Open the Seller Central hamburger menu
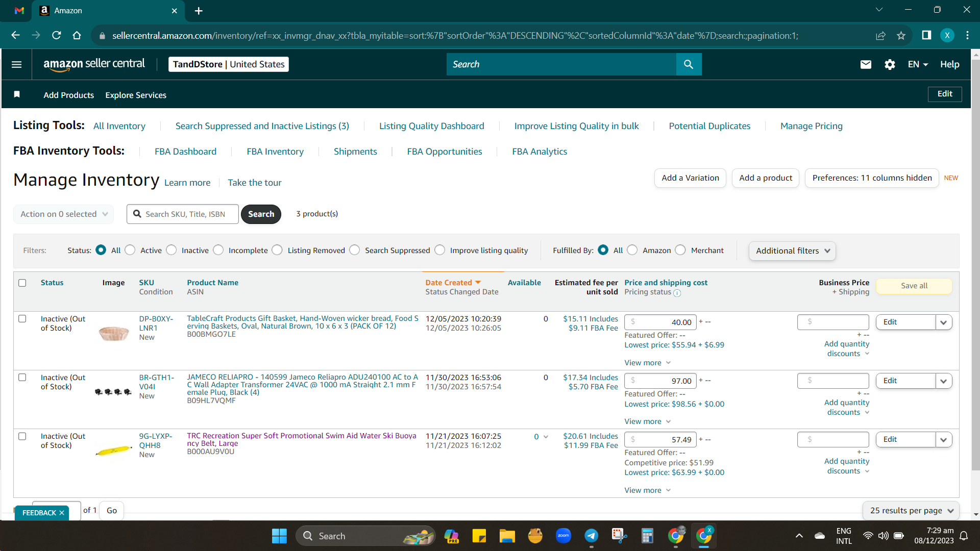The width and height of the screenshot is (980, 551). 16,64
